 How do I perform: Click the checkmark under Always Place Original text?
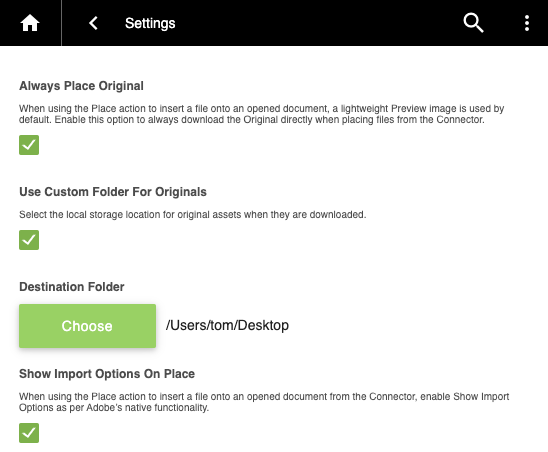[x=29, y=145]
